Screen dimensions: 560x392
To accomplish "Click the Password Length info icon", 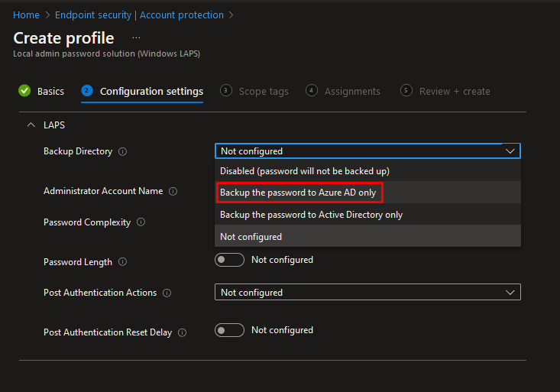I will (122, 261).
